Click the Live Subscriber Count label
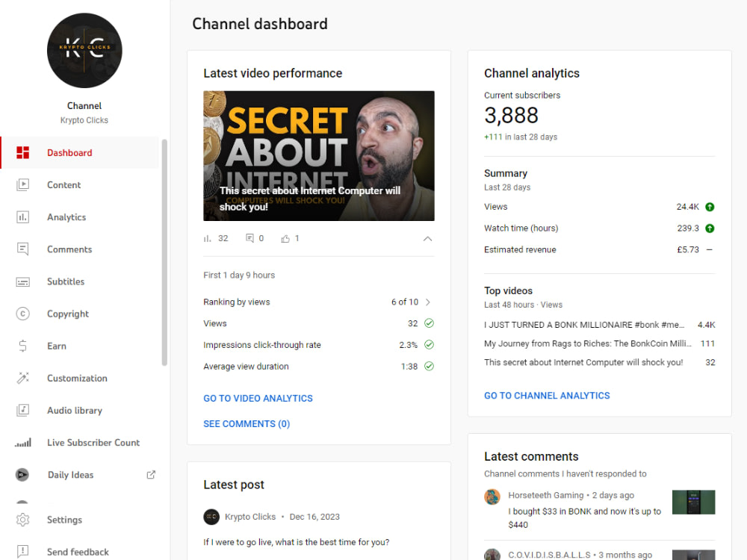747x560 pixels. pyautogui.click(x=93, y=442)
